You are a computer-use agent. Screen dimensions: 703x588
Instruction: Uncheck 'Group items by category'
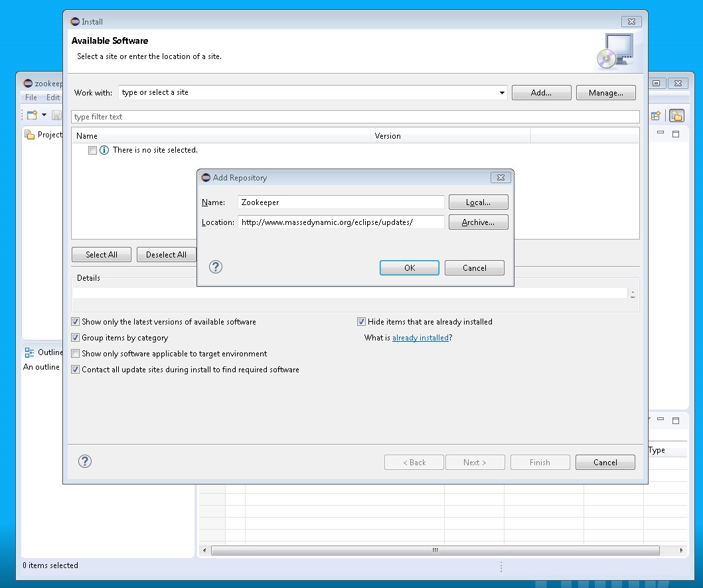coord(76,338)
